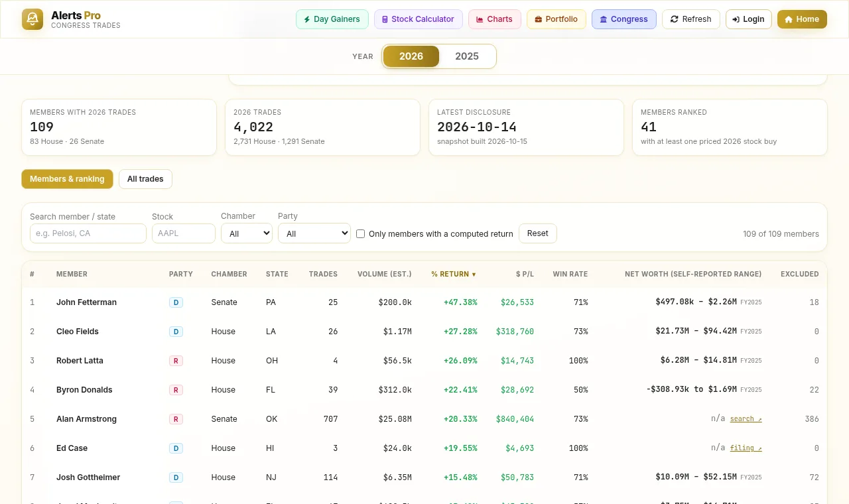849x504 pixels.
Task: Sort by Net Worth column header
Action: [693, 274]
